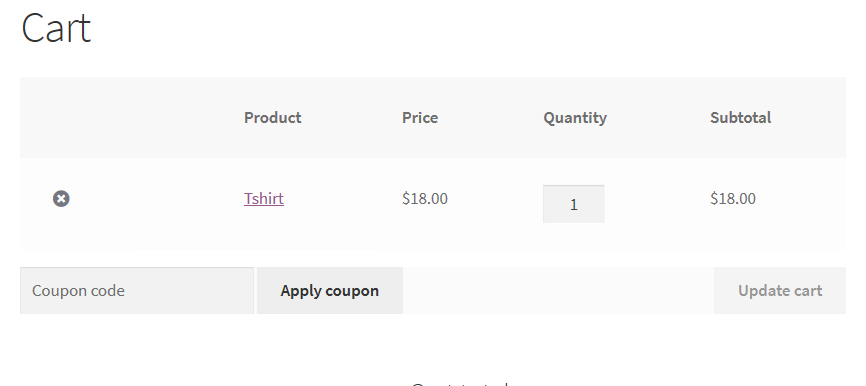The width and height of the screenshot is (866, 386).
Task: Select the Subtotal column header
Action: pyautogui.click(x=741, y=118)
